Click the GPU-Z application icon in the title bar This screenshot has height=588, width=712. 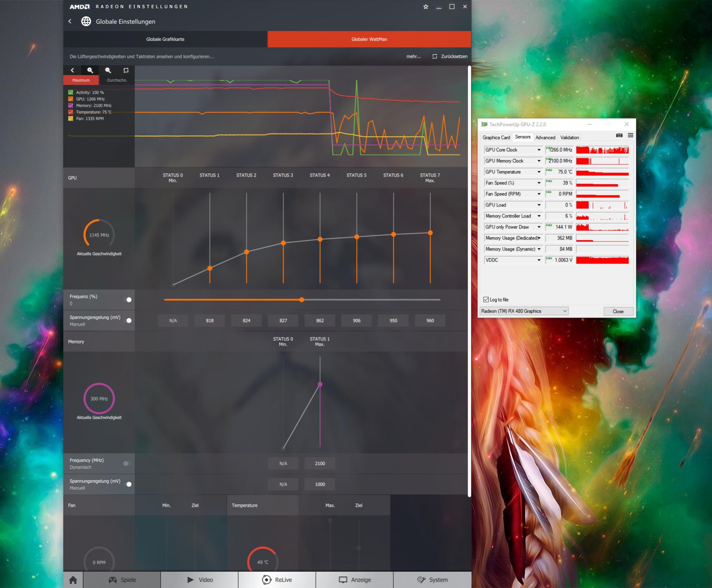point(484,124)
